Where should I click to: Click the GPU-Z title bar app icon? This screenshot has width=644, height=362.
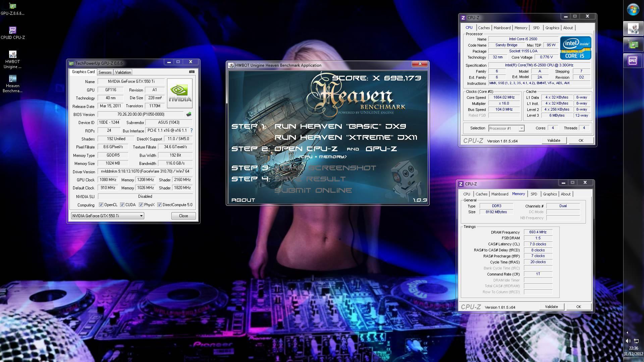pyautogui.click(x=71, y=63)
